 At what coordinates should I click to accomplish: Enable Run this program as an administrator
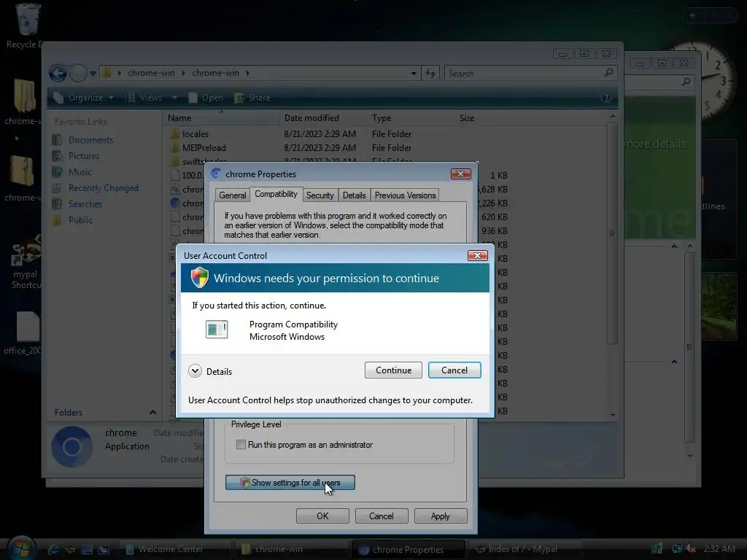click(241, 445)
